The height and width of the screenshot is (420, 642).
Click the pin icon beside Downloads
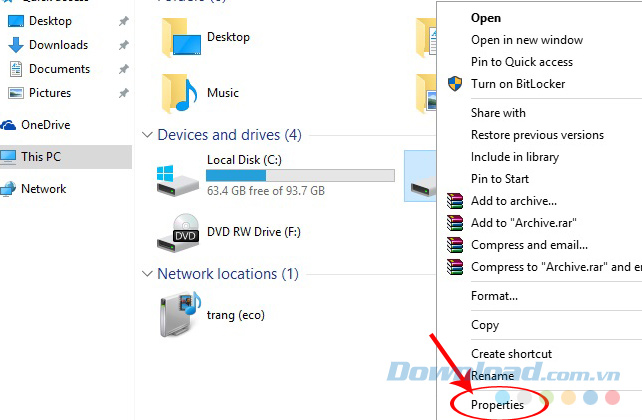tap(124, 45)
